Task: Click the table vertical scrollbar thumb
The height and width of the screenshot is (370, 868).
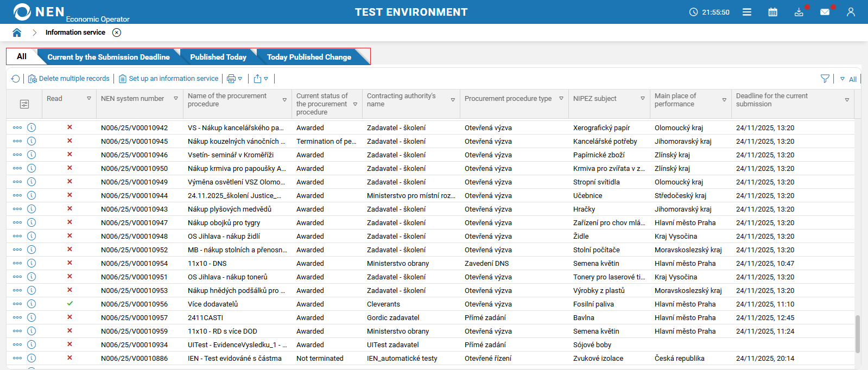Action: point(858,334)
